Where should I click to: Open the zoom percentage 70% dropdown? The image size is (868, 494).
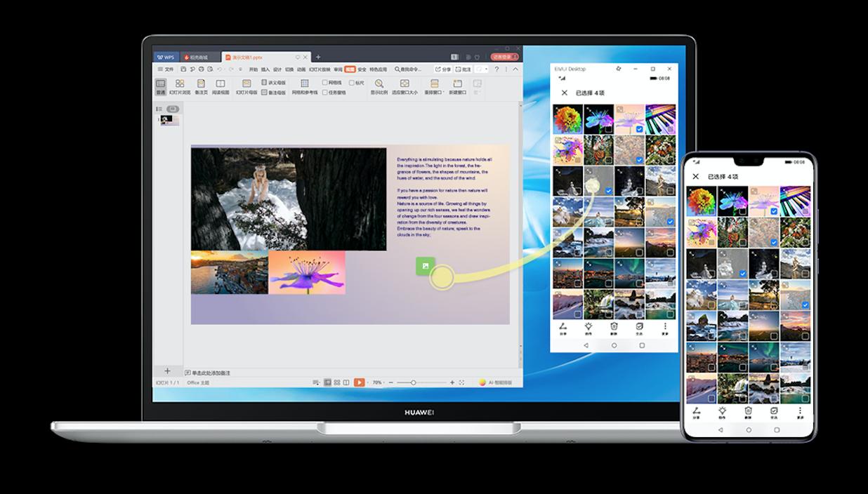pyautogui.click(x=379, y=382)
